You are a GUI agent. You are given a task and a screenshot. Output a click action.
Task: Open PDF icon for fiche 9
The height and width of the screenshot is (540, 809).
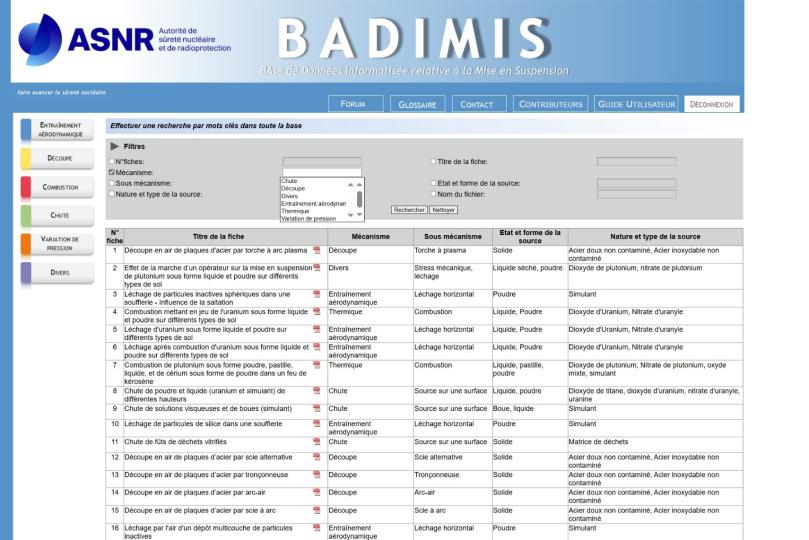click(x=317, y=408)
